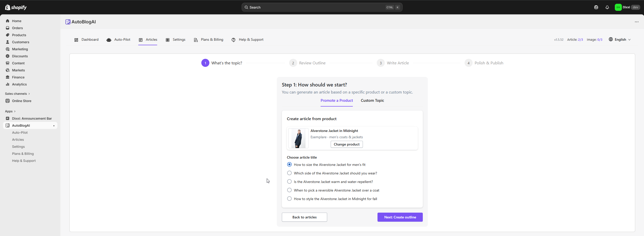Click the Settings gear icon in tabs
The image size is (644, 236).
click(x=168, y=40)
